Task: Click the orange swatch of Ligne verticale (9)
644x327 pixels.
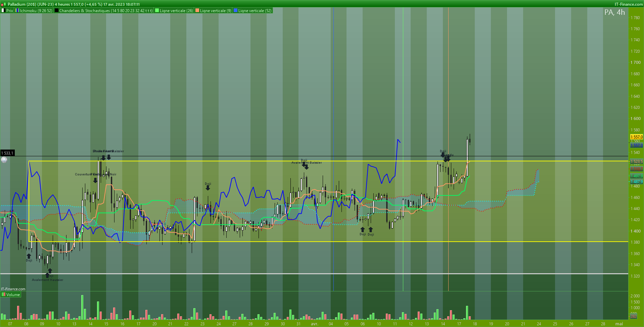Action: pos(197,11)
